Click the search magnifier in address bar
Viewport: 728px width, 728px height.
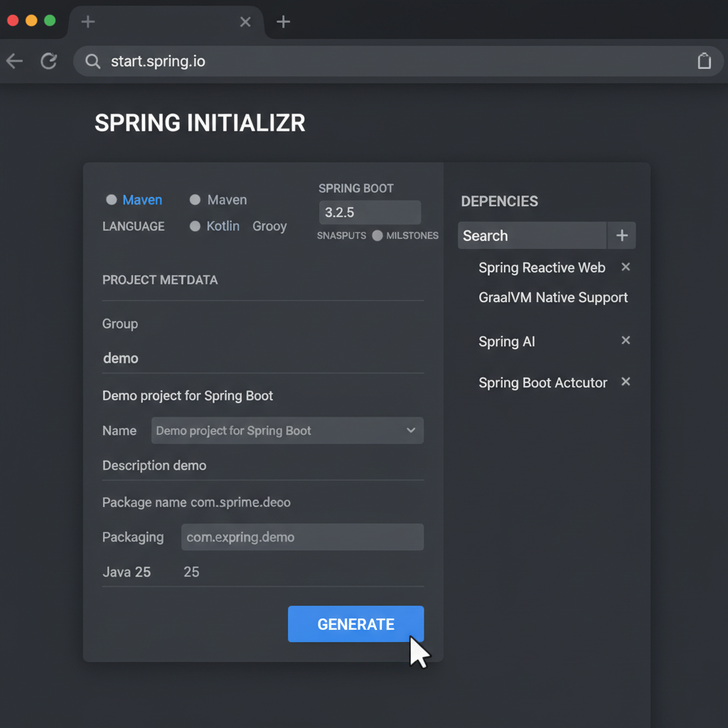[x=93, y=61]
